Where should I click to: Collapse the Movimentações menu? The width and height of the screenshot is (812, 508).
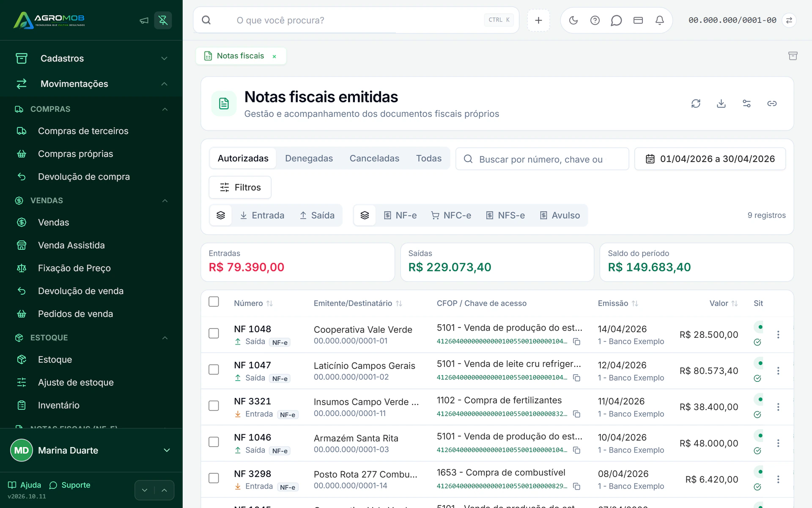91,84
